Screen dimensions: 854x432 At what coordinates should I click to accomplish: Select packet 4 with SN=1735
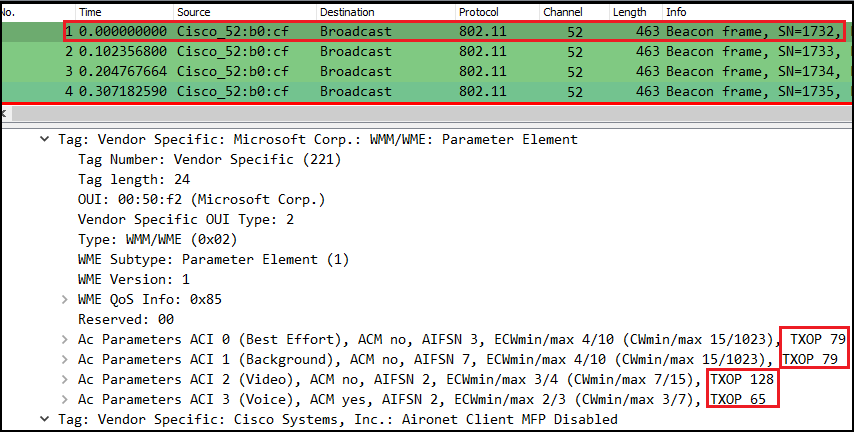click(x=400, y=91)
